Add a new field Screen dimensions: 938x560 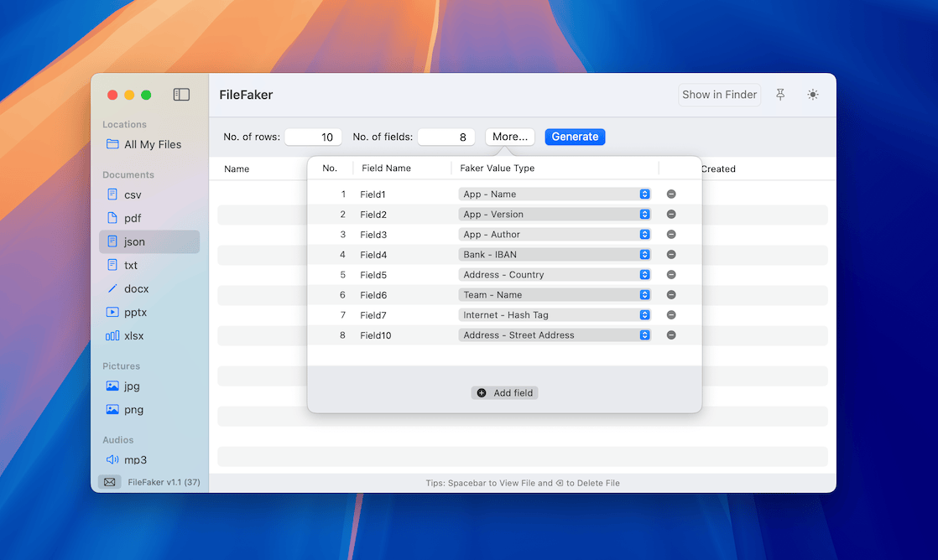505,392
